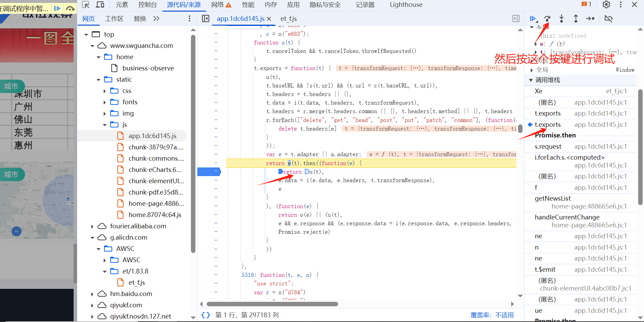Switch to the 控制台 panel
The height and width of the screenshot is (322, 644).
(148, 5)
